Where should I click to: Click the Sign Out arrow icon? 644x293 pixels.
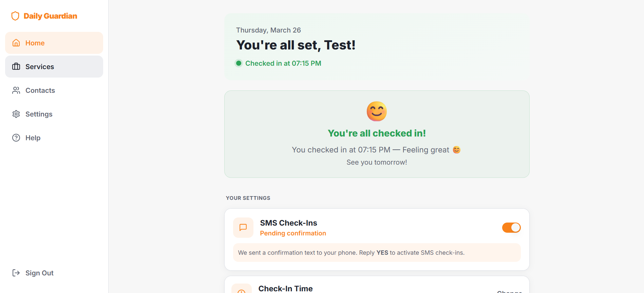pos(16,273)
